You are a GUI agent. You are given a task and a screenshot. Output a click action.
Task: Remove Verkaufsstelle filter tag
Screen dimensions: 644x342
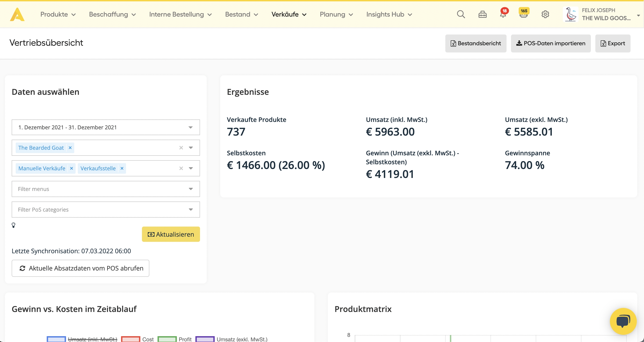tap(122, 168)
